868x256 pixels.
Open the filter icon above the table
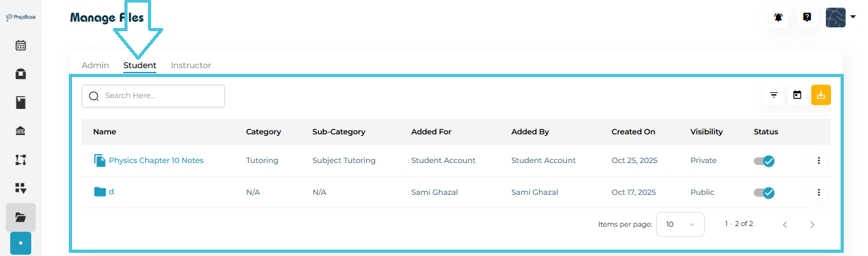(774, 95)
